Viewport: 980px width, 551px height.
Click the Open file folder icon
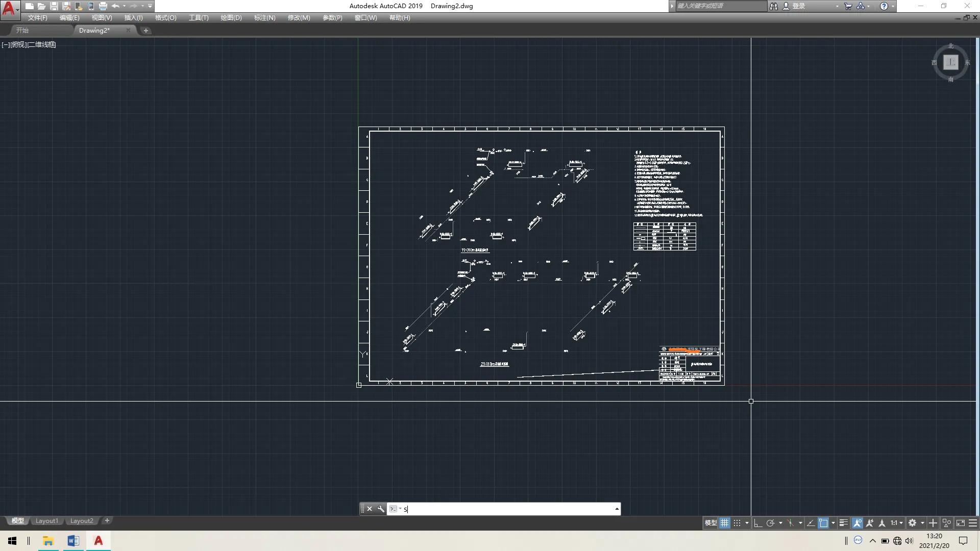(x=42, y=6)
